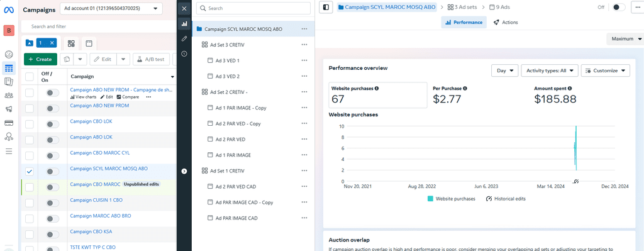Click the duplicate copy icon button
The image size is (644, 251).
click(67, 59)
